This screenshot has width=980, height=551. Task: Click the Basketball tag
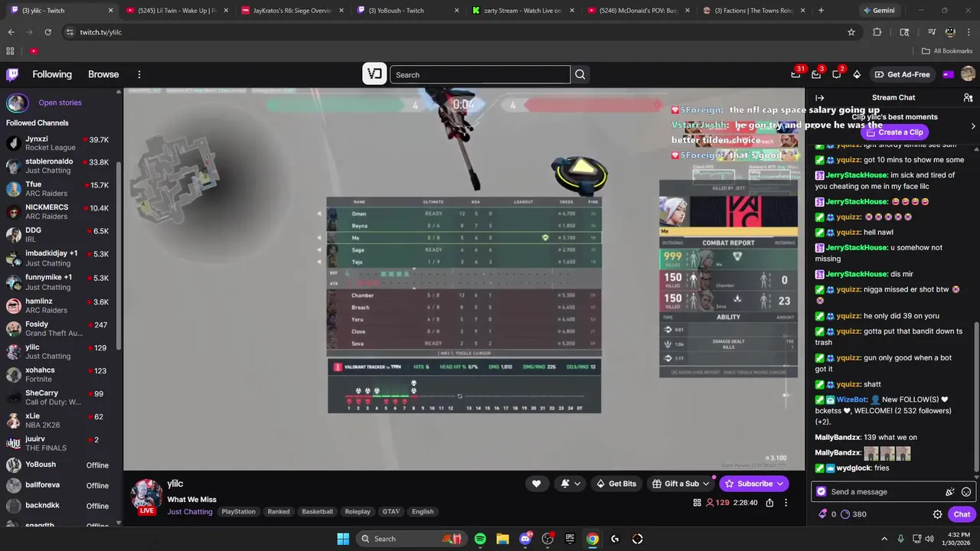(x=317, y=511)
